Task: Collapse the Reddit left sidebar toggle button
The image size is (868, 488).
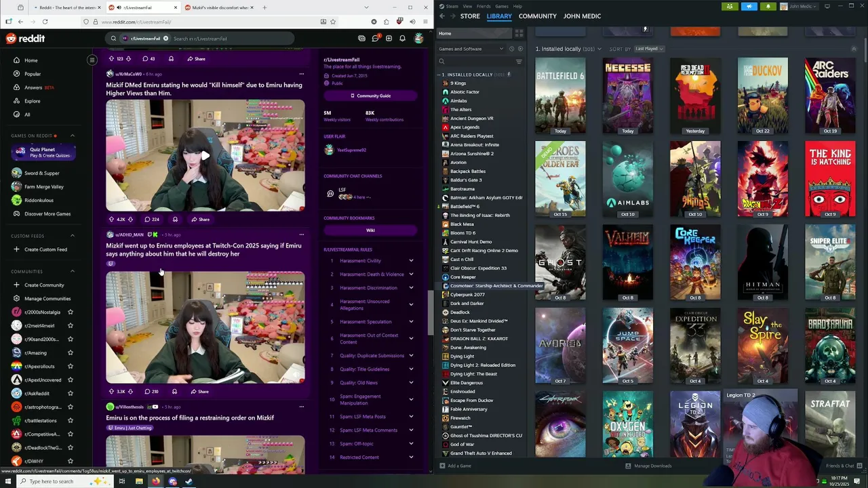Action: 92,60
